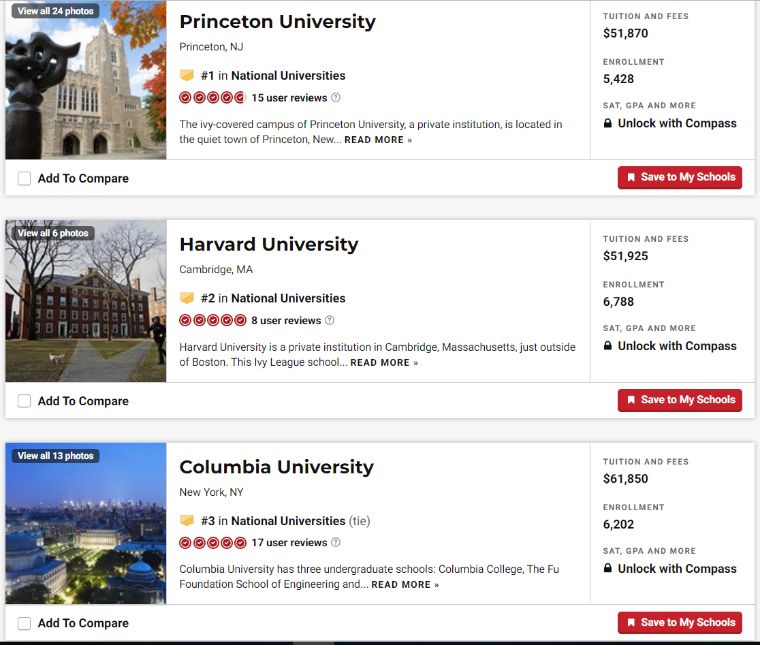Click Princeton's star rating circles

point(212,97)
